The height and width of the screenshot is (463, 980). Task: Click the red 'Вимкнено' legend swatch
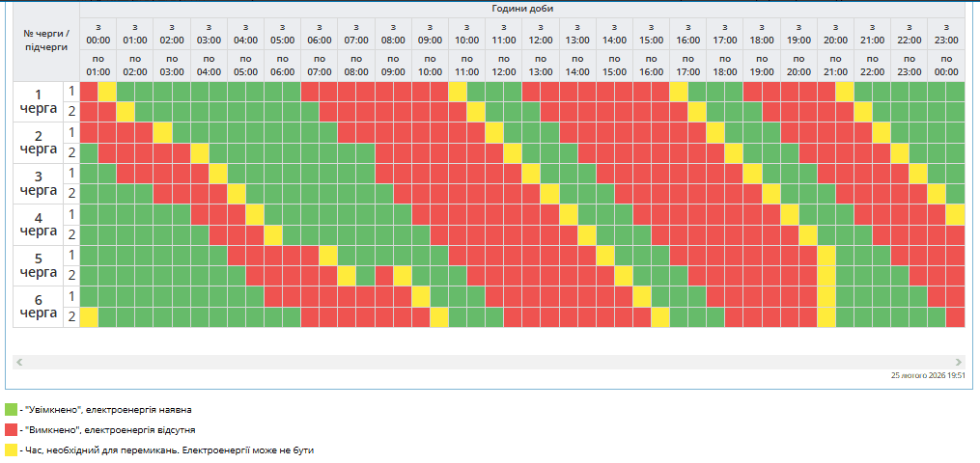(11, 429)
